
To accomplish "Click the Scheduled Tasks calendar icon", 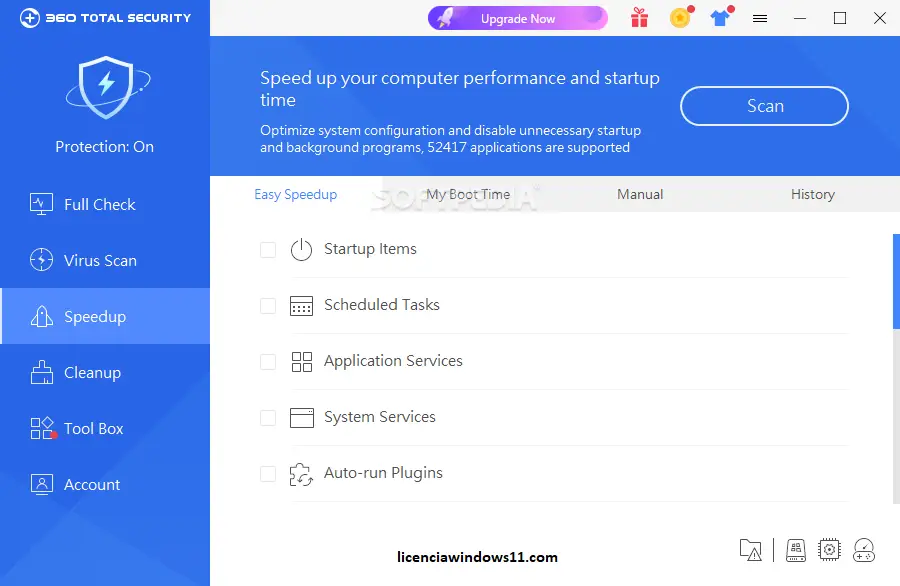I will click(x=301, y=305).
